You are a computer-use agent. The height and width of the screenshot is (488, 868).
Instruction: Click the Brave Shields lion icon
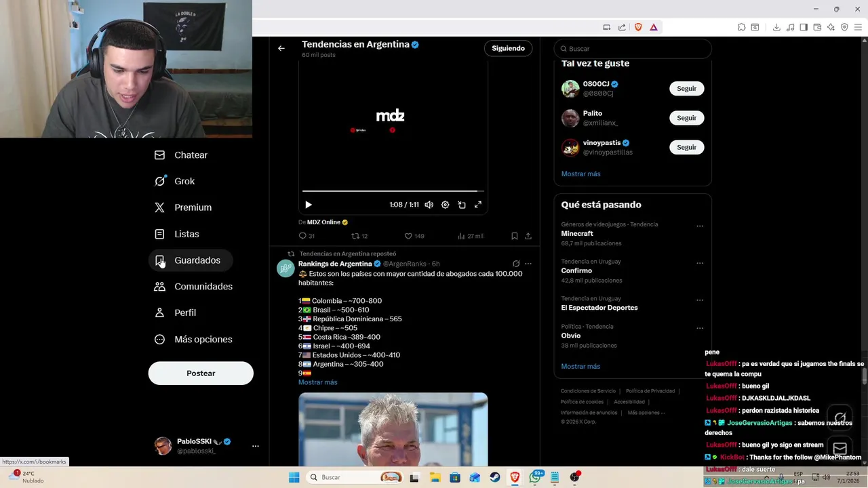coord(638,27)
